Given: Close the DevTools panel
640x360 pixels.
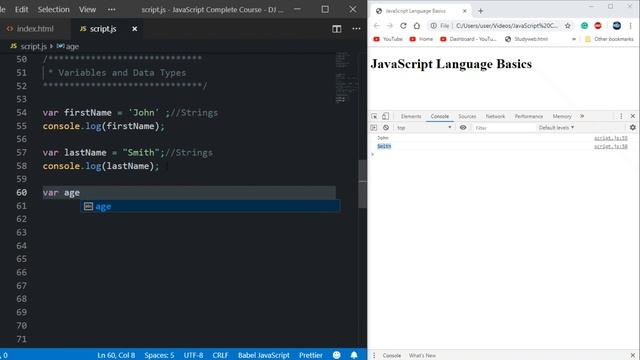Looking at the screenshot, I should 633,116.
